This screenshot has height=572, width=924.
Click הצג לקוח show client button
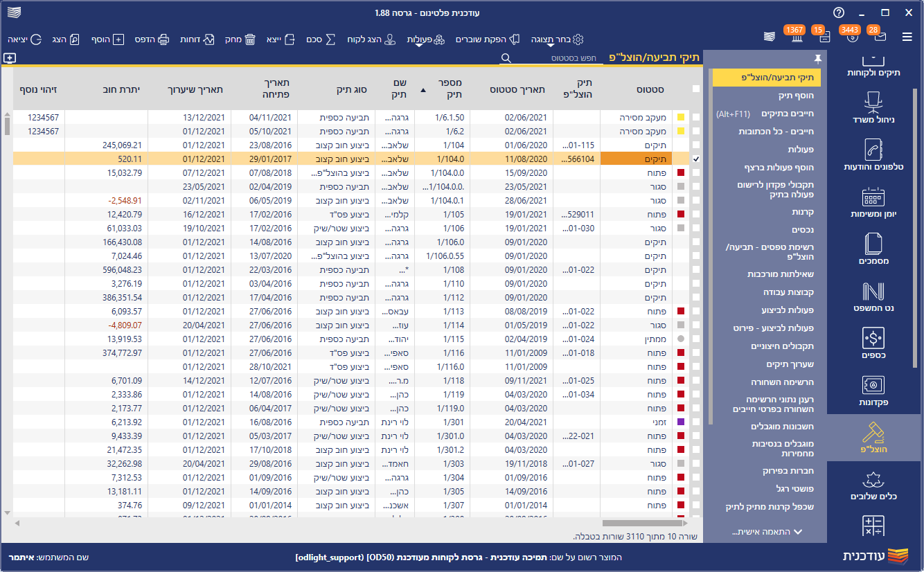371,39
